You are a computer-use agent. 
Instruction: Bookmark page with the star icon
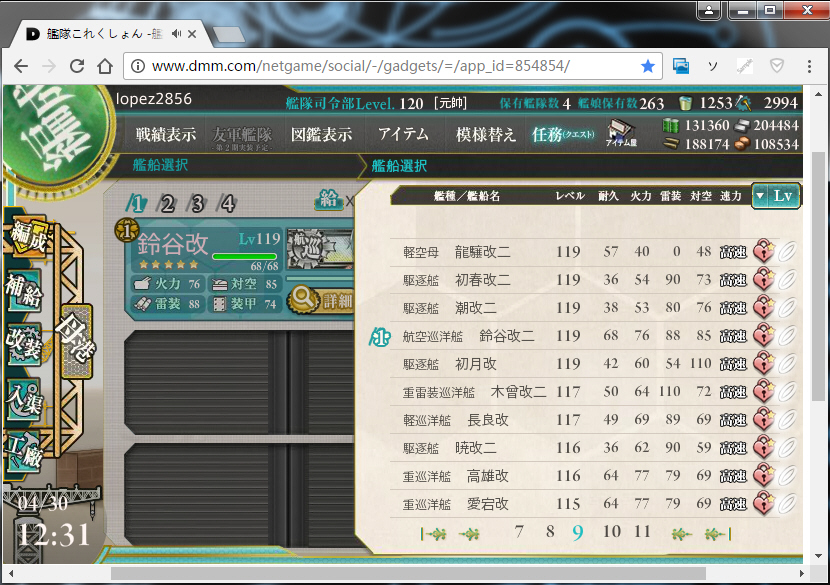point(647,66)
